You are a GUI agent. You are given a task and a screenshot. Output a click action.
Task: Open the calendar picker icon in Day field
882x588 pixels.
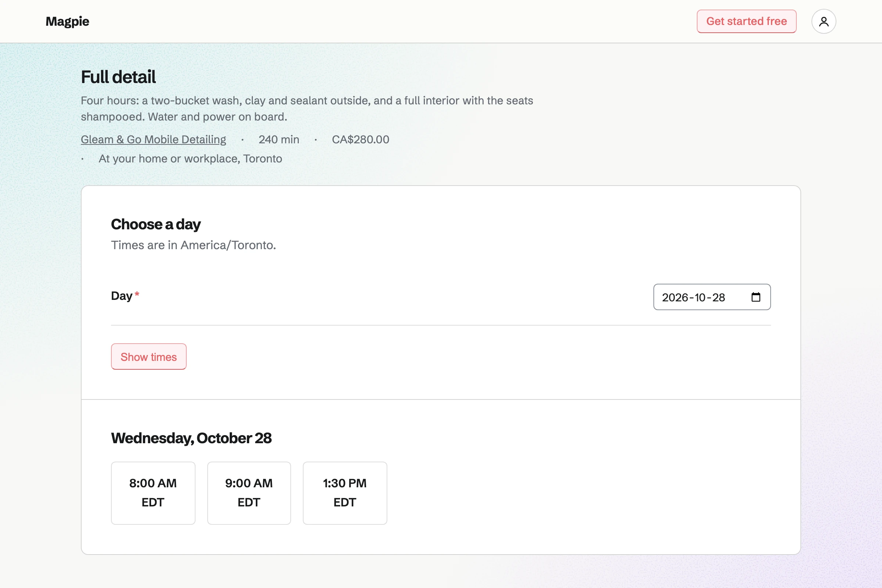pyautogui.click(x=756, y=297)
